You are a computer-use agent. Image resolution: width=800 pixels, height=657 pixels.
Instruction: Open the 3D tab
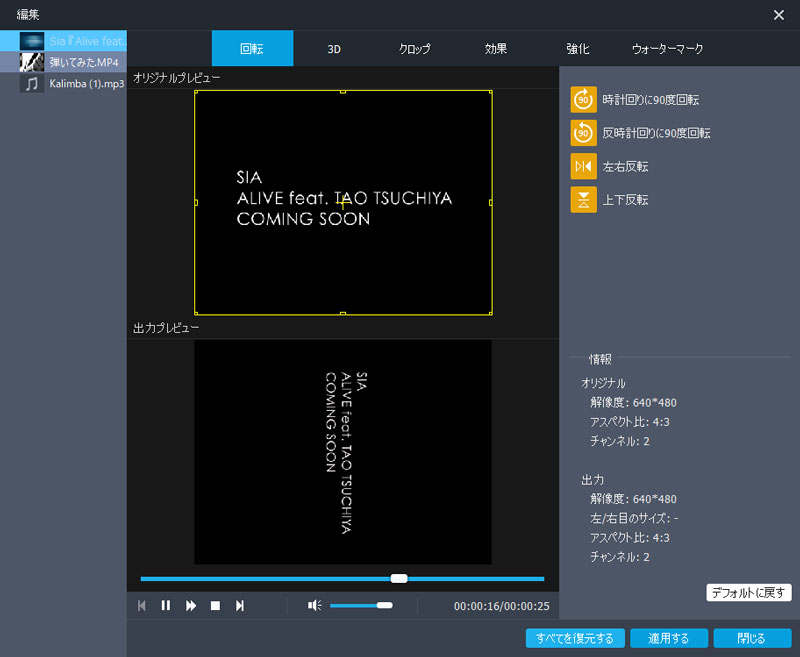click(x=334, y=48)
